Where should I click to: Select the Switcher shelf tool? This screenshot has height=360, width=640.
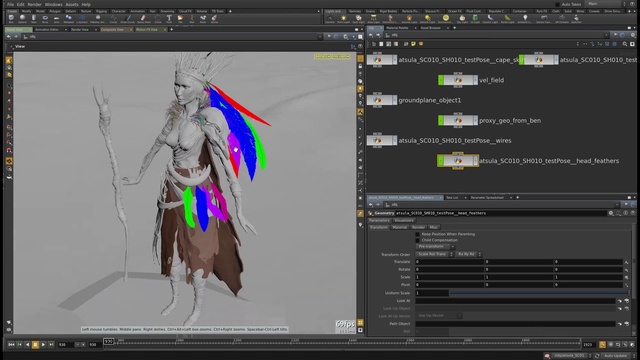coord(576,18)
